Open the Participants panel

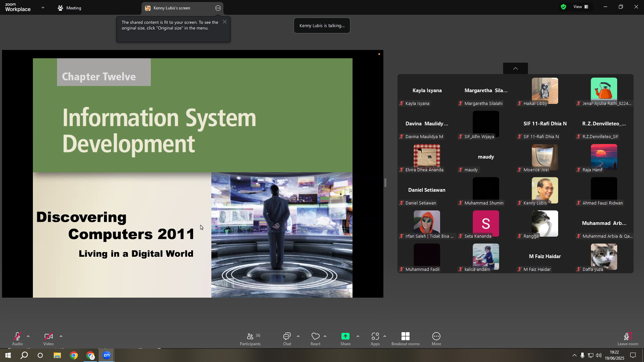[250, 339]
